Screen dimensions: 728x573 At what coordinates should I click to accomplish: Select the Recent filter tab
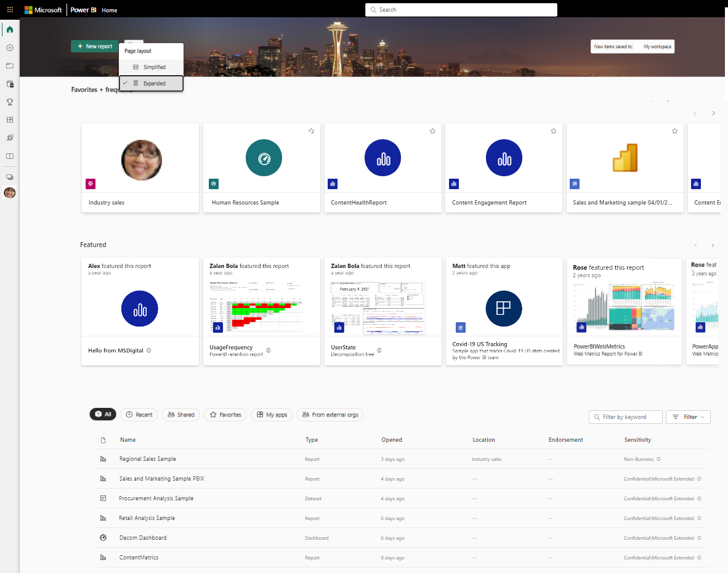[x=139, y=415]
